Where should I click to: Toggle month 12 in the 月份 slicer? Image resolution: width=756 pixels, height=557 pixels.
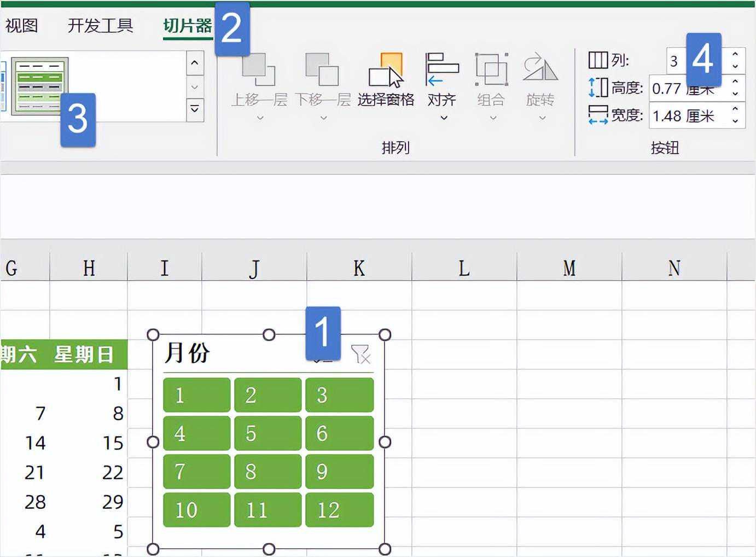[339, 510]
